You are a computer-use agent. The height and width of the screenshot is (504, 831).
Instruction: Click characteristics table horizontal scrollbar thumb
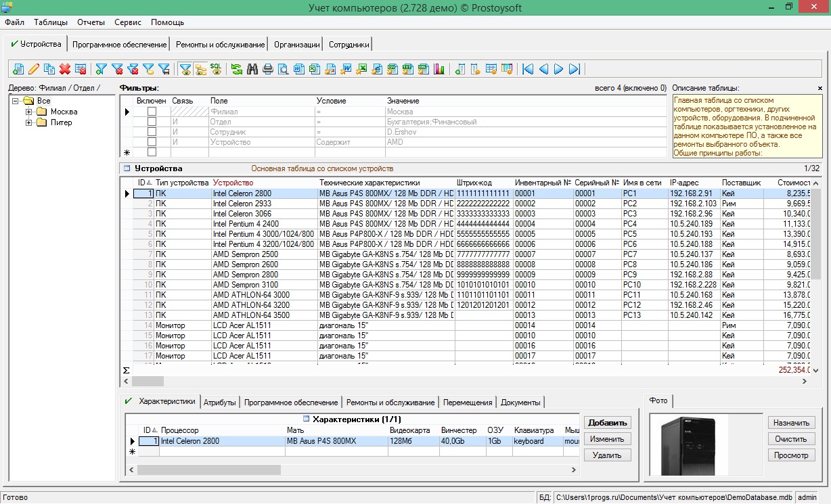click(x=208, y=469)
